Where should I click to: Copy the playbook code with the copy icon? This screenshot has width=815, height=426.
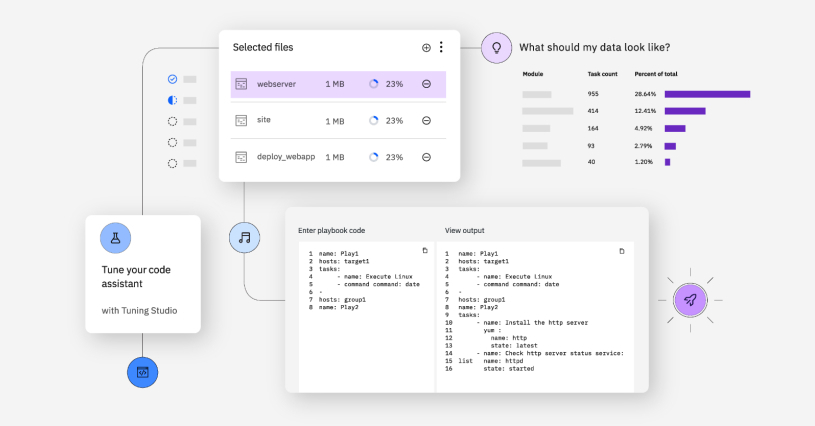tap(425, 251)
